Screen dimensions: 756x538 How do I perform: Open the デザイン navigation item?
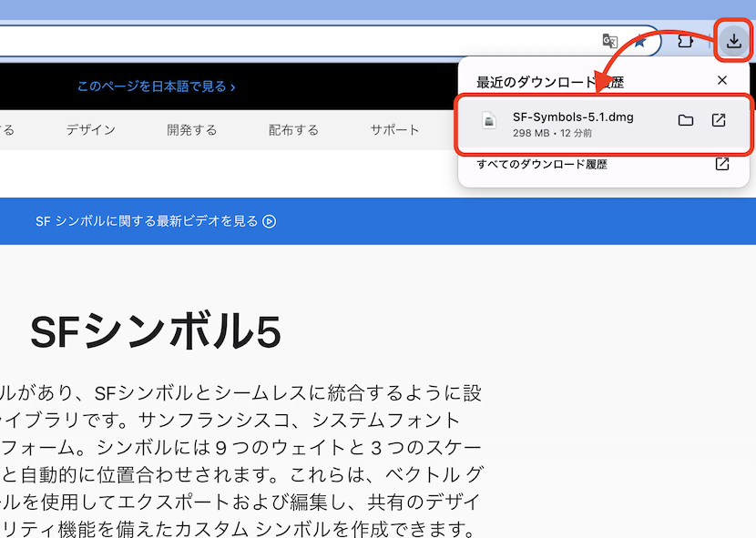(x=90, y=130)
